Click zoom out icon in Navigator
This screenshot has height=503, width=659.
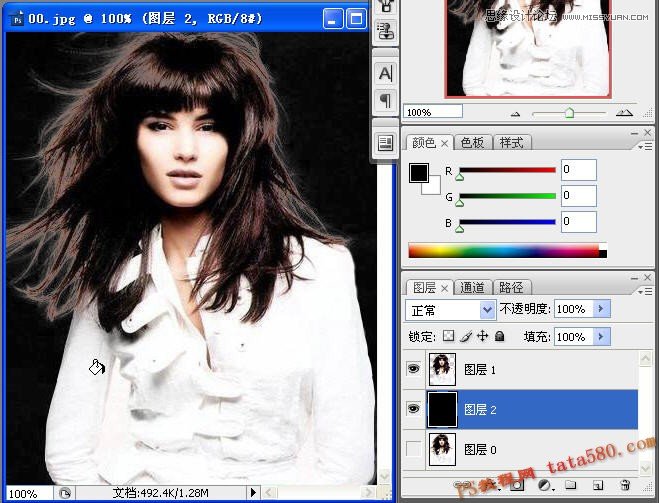516,113
